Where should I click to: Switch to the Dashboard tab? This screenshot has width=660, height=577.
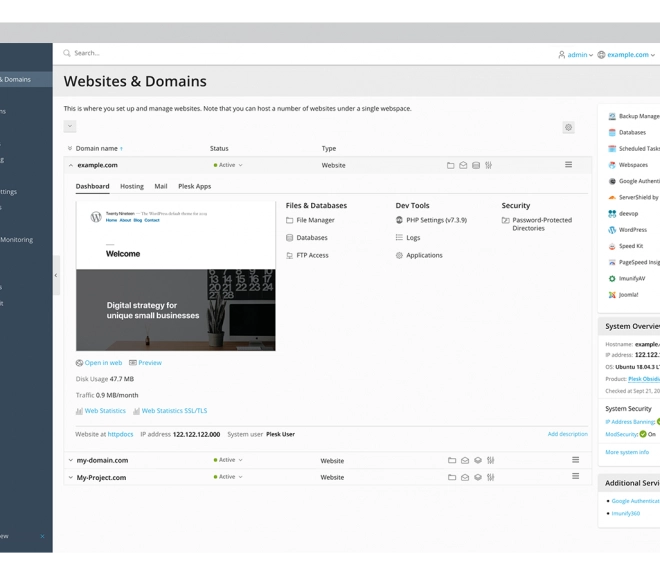[x=93, y=186]
